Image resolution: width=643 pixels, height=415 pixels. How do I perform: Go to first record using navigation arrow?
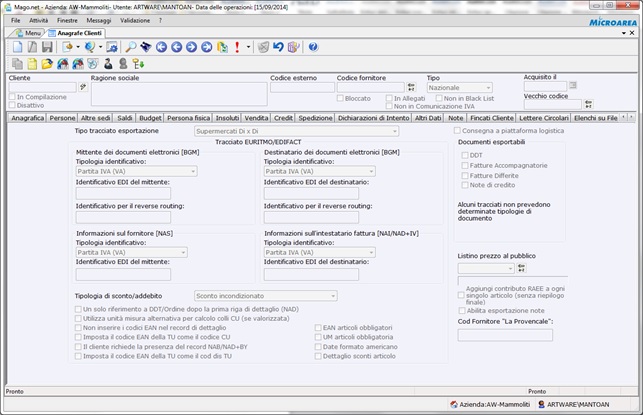coord(161,47)
